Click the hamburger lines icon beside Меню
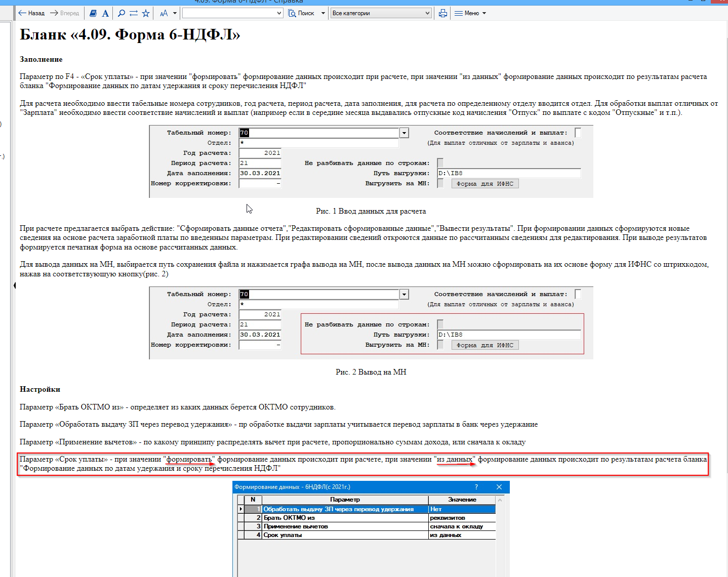This screenshot has height=577, width=728. [x=459, y=13]
